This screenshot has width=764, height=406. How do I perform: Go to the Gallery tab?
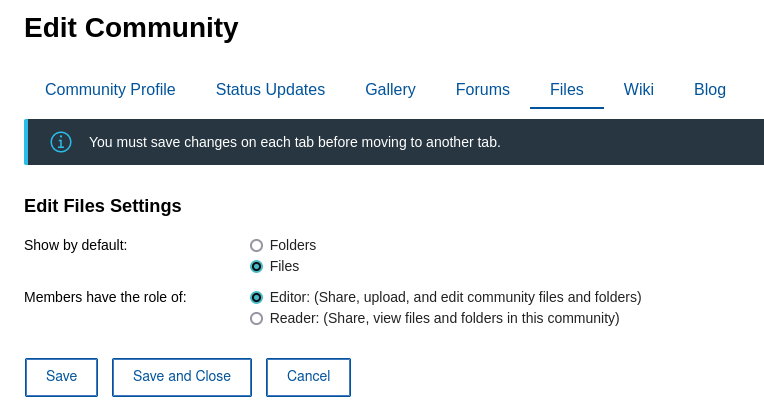point(390,90)
